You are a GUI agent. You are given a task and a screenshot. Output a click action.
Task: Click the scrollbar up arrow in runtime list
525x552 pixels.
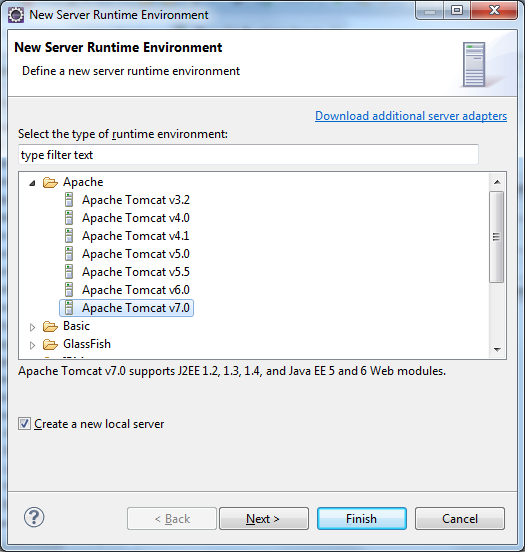497,182
